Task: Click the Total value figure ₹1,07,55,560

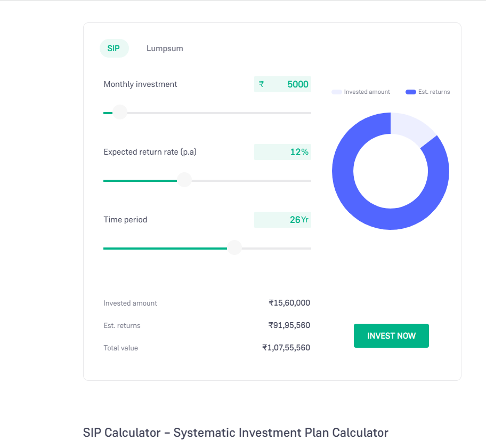Action: [286, 348]
